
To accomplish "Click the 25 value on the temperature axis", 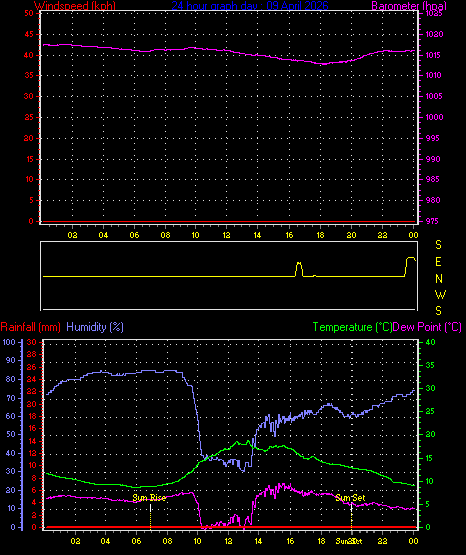I will click(430, 411).
